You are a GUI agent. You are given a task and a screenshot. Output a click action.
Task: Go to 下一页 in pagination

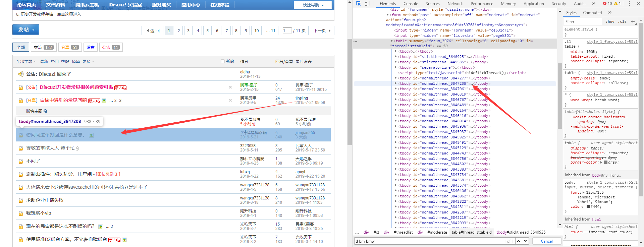coord(322,30)
